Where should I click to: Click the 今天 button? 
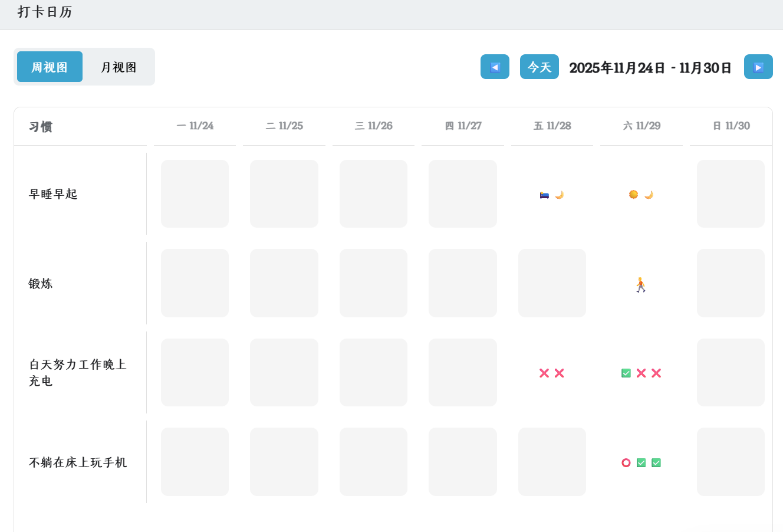[x=539, y=67]
